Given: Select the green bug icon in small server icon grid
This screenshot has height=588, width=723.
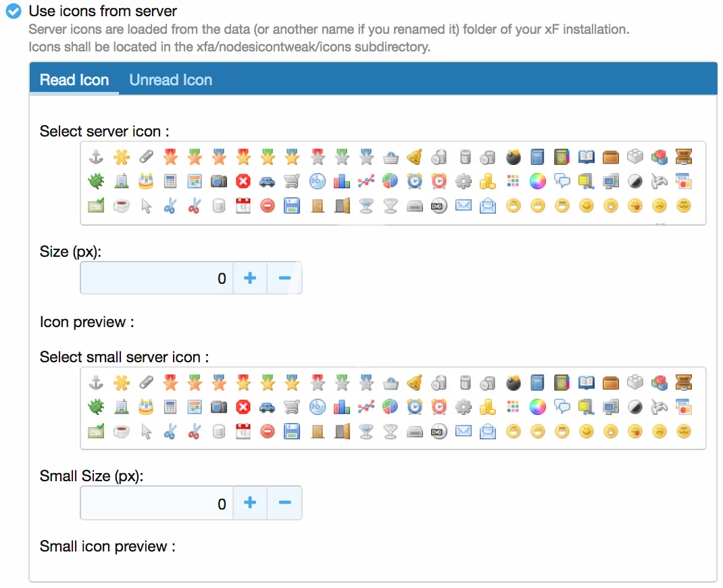Looking at the screenshot, I should tap(97, 407).
